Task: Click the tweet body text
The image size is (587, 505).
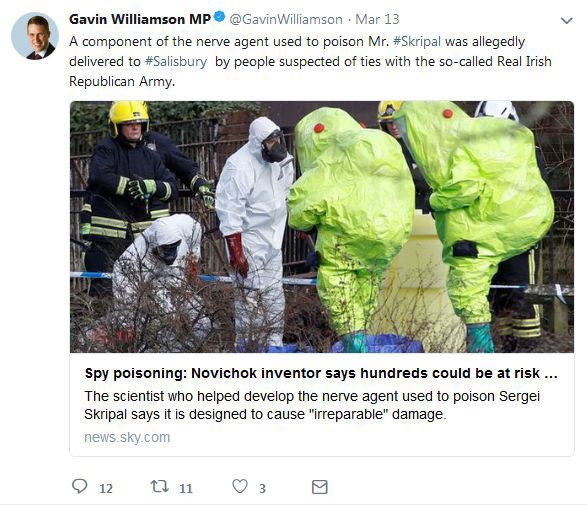Action: pyautogui.click(x=310, y=61)
